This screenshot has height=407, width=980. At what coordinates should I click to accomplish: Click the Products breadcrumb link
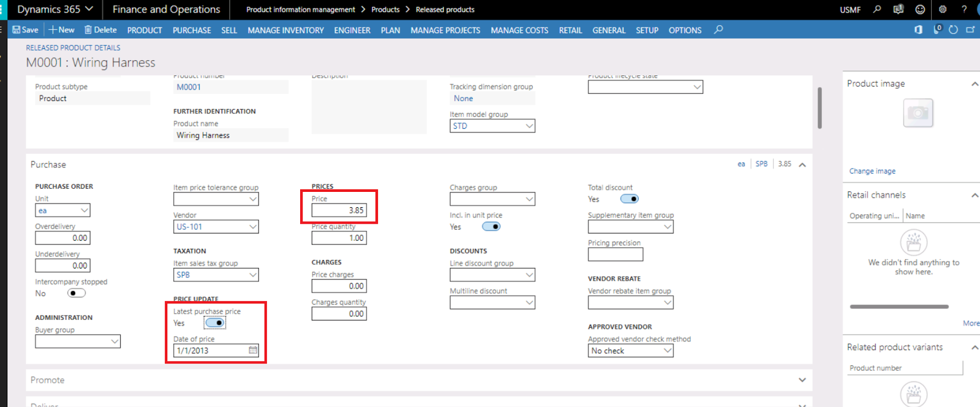tap(385, 9)
